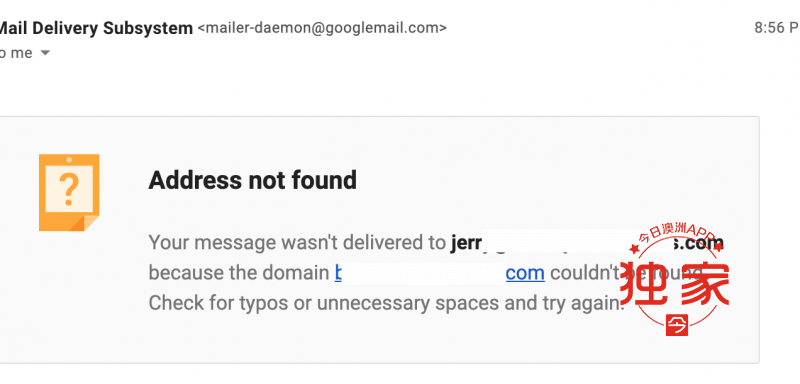Select the mailer-daemon@googlemail.com sender address
Image resolution: width=800 pixels, height=384 pixels.
[x=322, y=28]
